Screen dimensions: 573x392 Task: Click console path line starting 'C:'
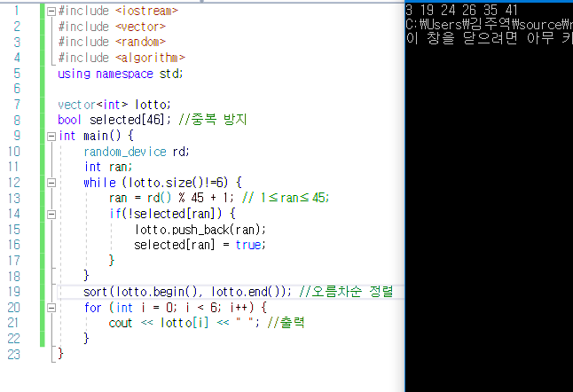point(489,25)
